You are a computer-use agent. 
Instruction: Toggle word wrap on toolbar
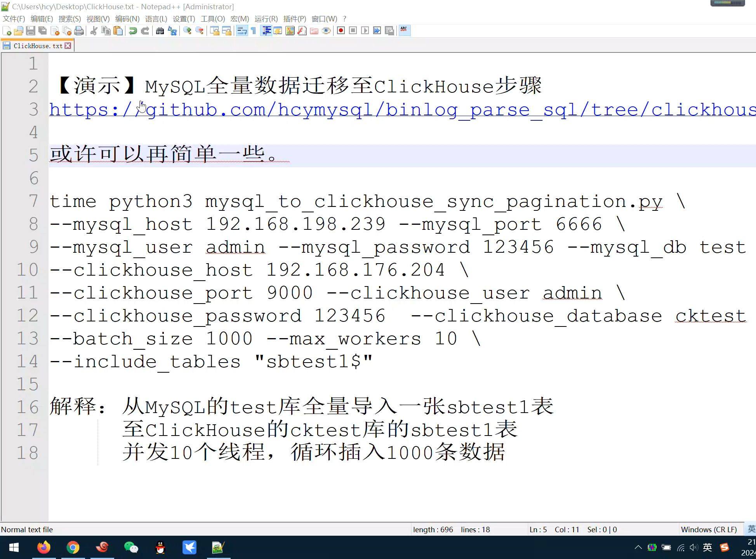(243, 31)
